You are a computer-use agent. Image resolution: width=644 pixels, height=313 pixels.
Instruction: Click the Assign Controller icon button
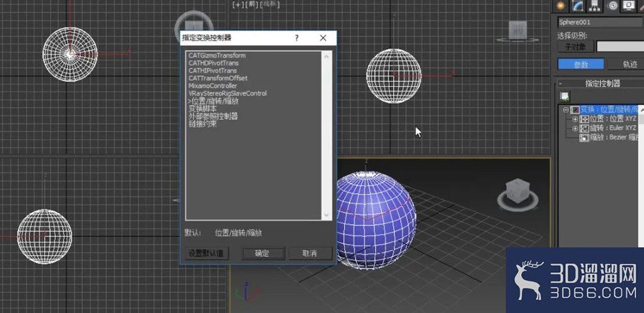coord(565,97)
